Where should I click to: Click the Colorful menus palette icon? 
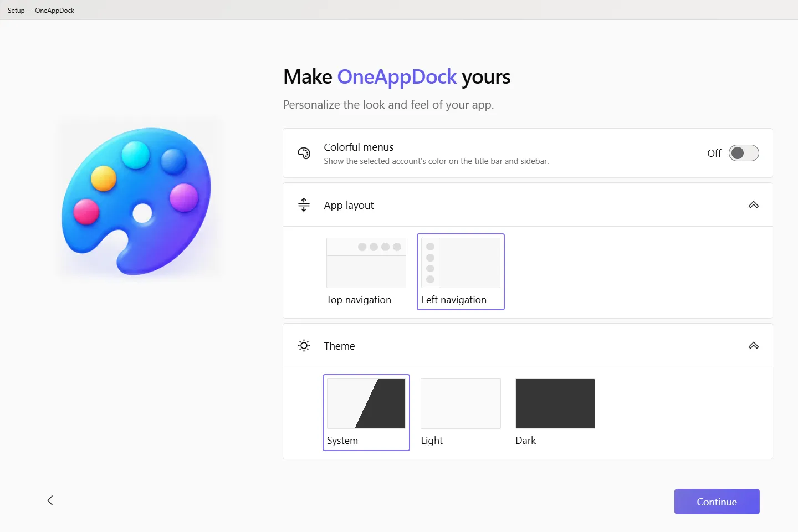pyautogui.click(x=304, y=153)
